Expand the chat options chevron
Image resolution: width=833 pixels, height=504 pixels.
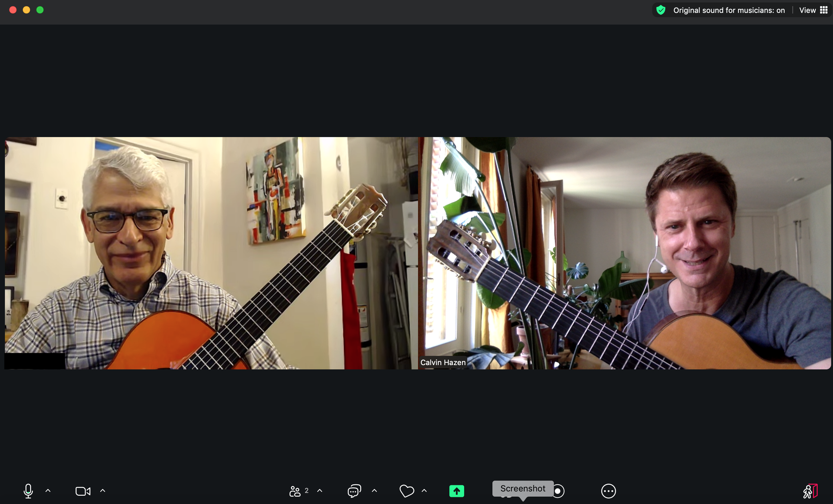374,491
